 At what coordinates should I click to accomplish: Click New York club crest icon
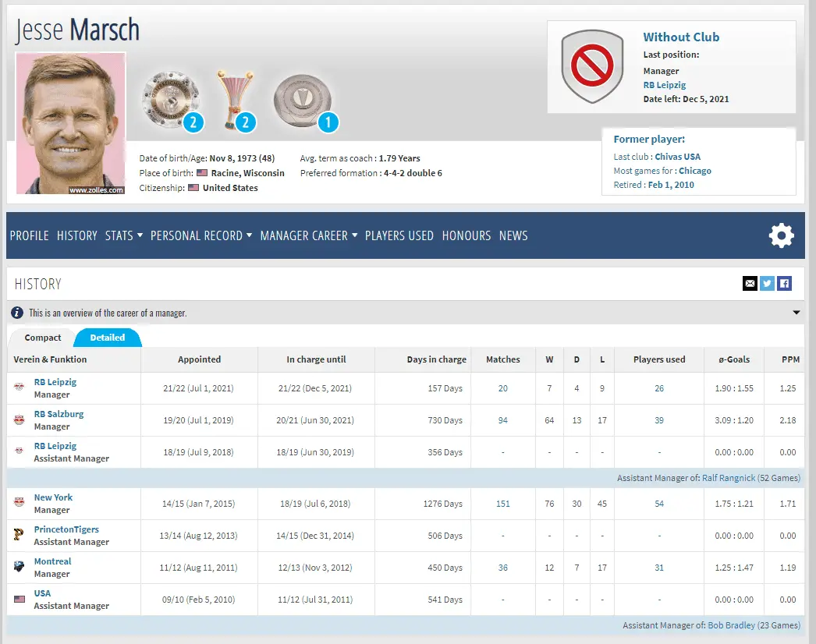pos(20,502)
